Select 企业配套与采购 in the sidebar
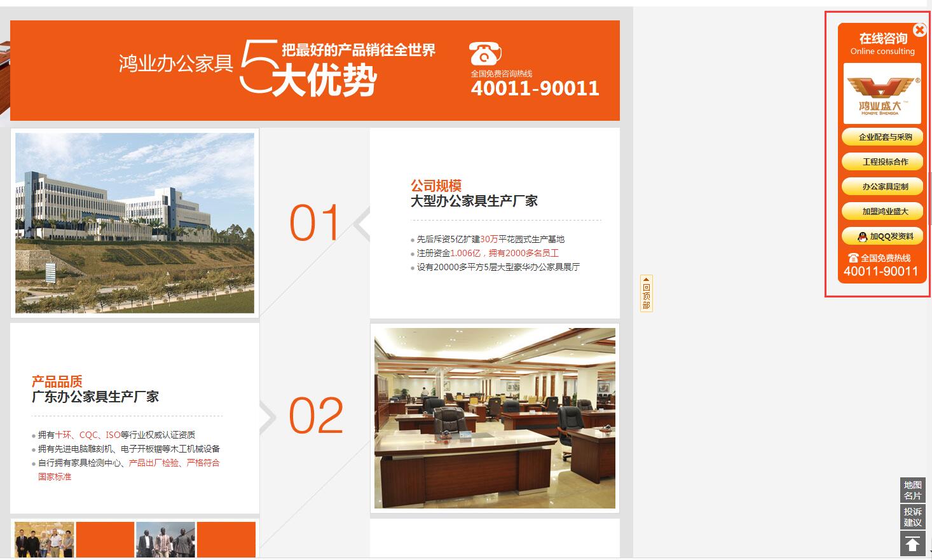 pos(882,137)
